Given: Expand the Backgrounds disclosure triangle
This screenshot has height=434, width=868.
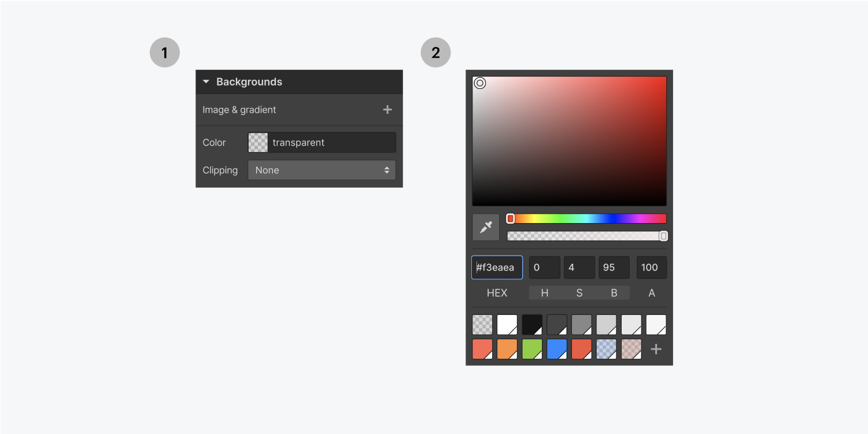Looking at the screenshot, I should tap(206, 81).
